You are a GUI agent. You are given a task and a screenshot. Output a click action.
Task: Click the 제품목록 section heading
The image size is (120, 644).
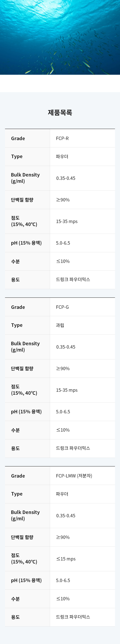[60, 112]
